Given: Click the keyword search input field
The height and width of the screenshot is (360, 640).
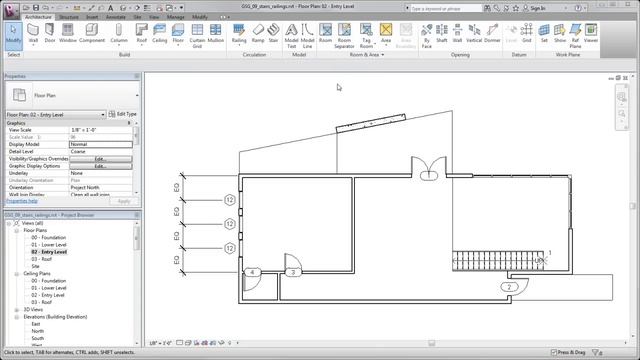Looking at the screenshot, I should (446, 8).
